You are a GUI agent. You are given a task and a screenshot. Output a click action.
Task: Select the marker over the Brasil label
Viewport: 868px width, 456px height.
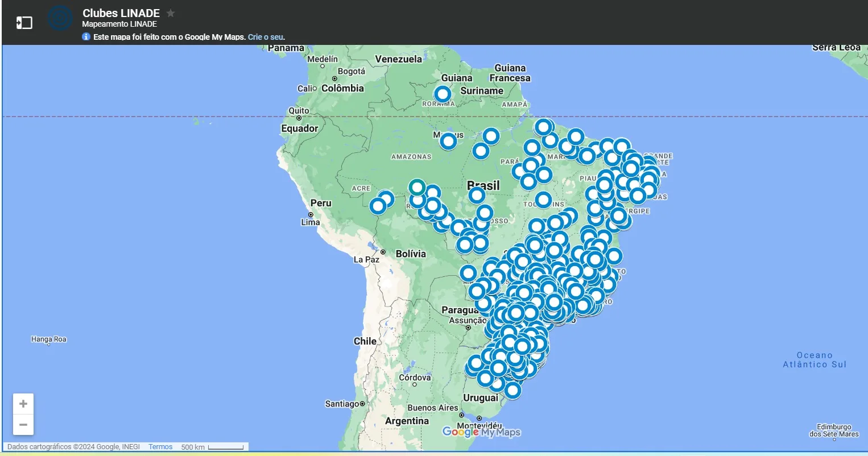coord(477,194)
